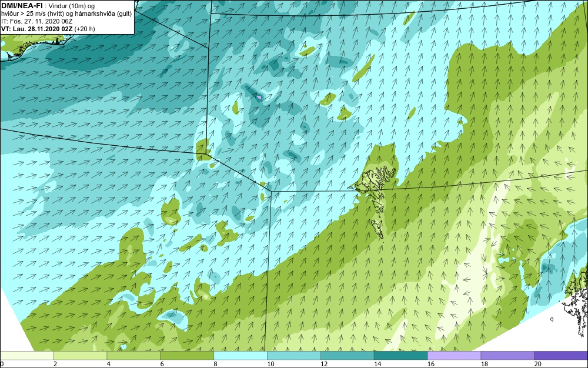Click the DMI/NEA-FI title text

coord(22,5)
